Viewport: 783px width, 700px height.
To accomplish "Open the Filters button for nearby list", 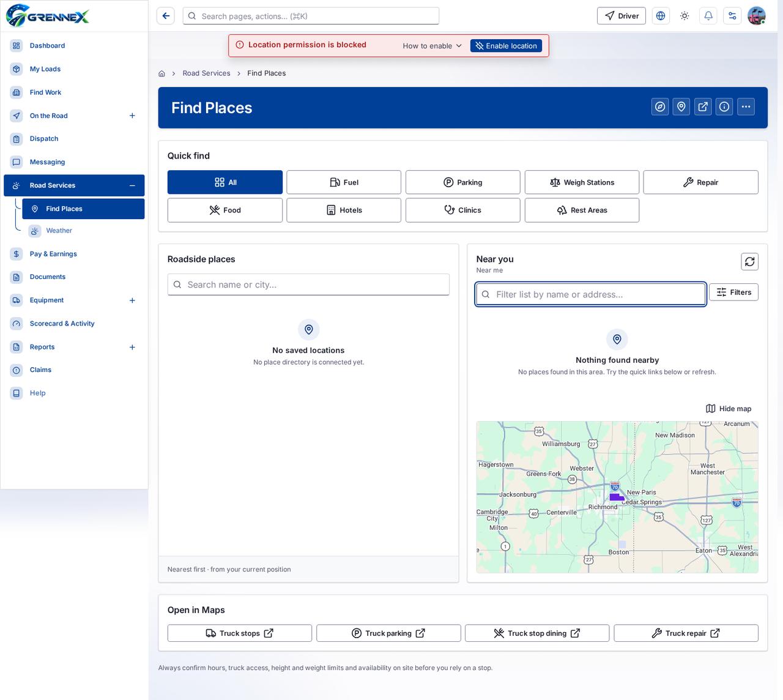I will click(x=733, y=292).
